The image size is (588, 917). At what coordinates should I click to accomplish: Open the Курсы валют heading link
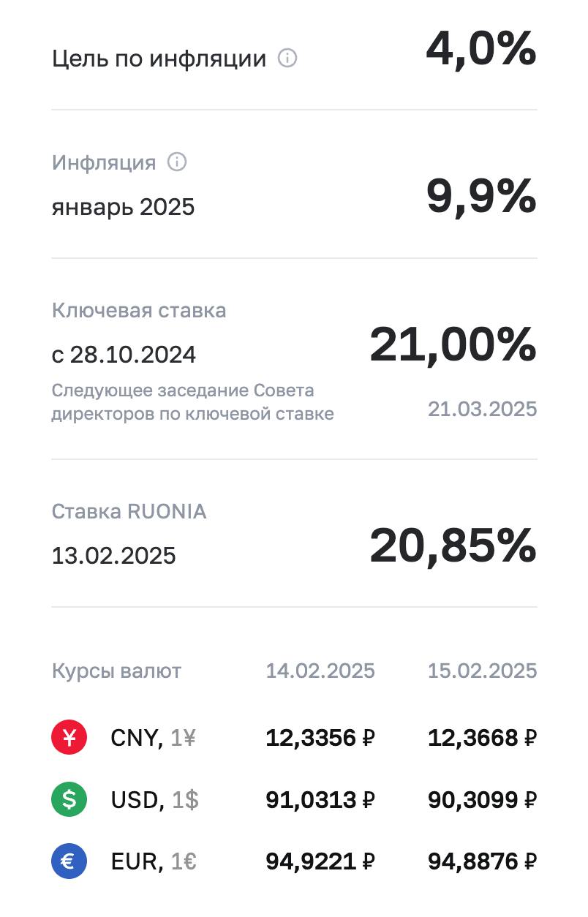tap(116, 671)
